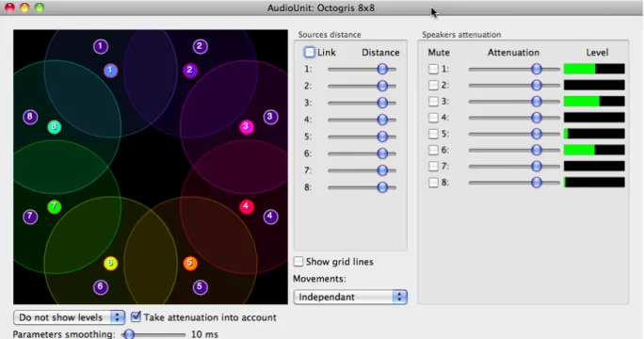
Task: Select the purple source 2 circle
Action: (x=190, y=71)
